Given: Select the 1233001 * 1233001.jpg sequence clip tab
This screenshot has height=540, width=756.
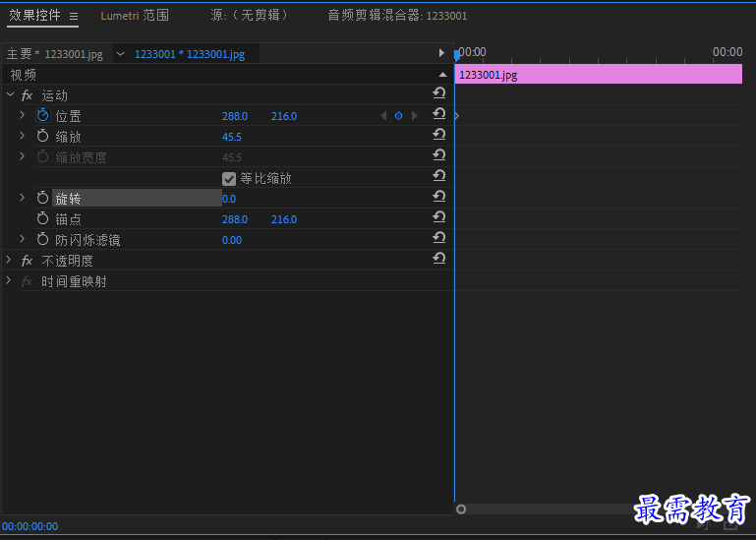Looking at the screenshot, I should click(x=190, y=54).
